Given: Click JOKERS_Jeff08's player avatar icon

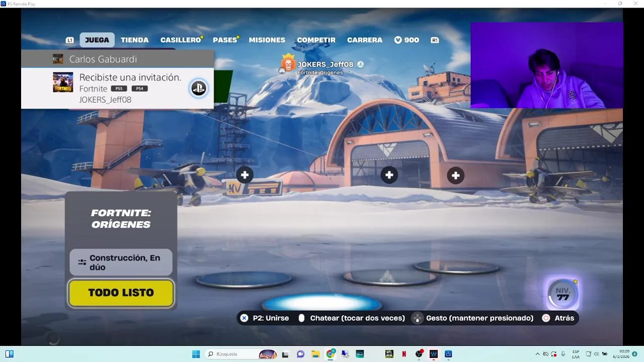Looking at the screenshot, I should (x=288, y=64).
